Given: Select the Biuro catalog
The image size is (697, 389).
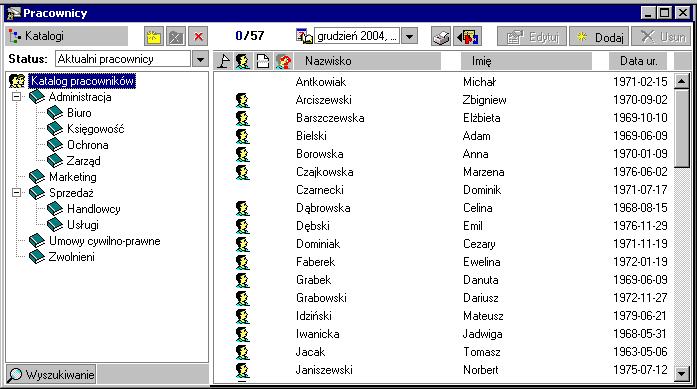Looking at the screenshot, I should (79, 113).
